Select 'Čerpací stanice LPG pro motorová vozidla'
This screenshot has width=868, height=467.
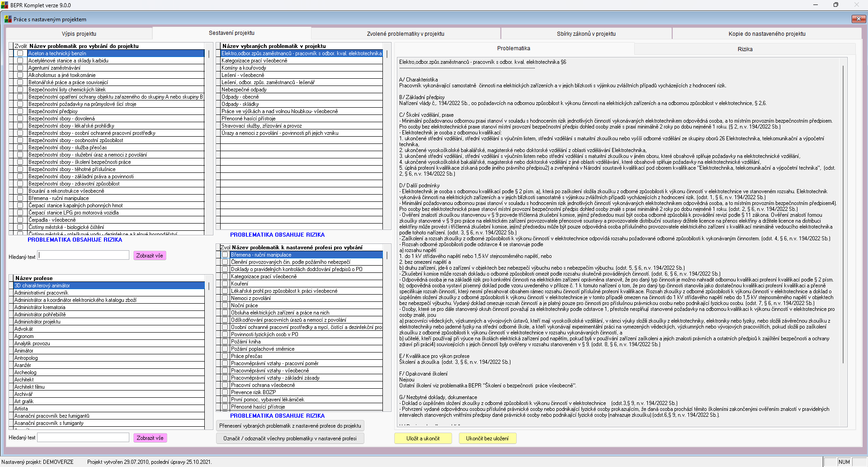click(x=116, y=213)
